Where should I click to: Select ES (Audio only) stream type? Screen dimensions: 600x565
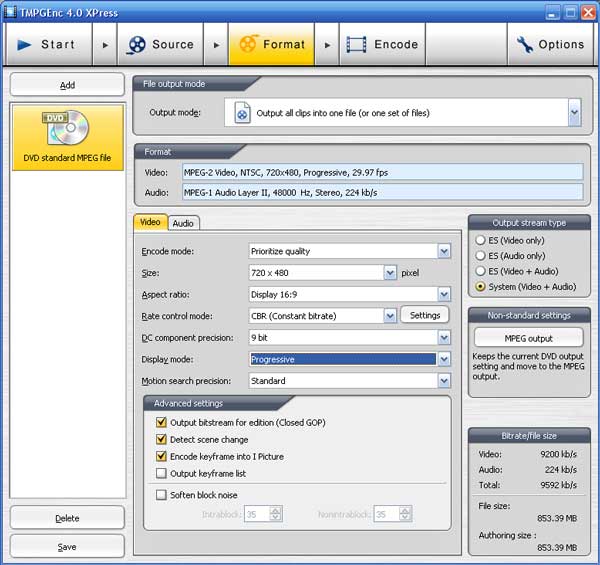pos(480,256)
